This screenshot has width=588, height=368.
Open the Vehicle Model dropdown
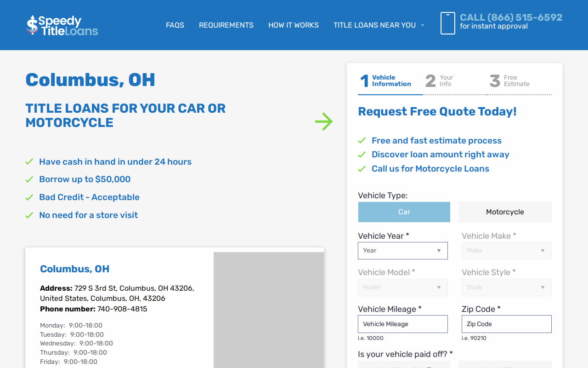tap(403, 287)
